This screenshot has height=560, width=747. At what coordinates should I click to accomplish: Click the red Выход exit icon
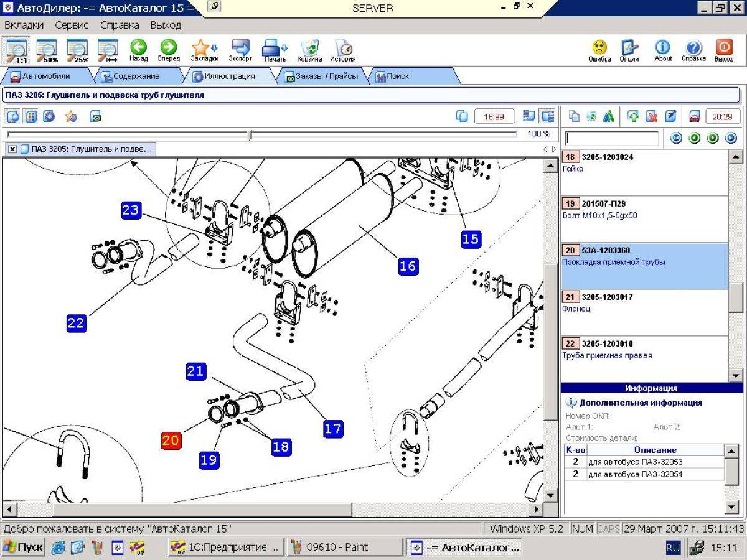(724, 50)
